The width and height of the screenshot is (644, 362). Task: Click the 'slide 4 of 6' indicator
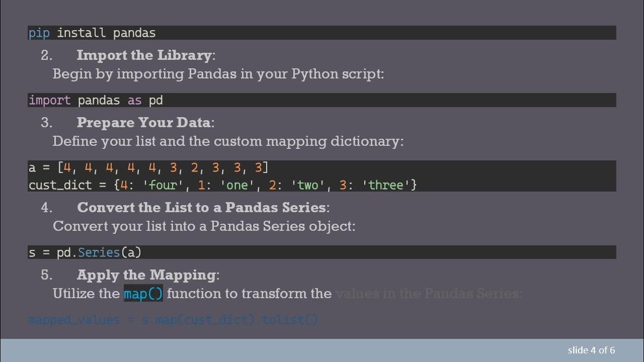(x=591, y=350)
